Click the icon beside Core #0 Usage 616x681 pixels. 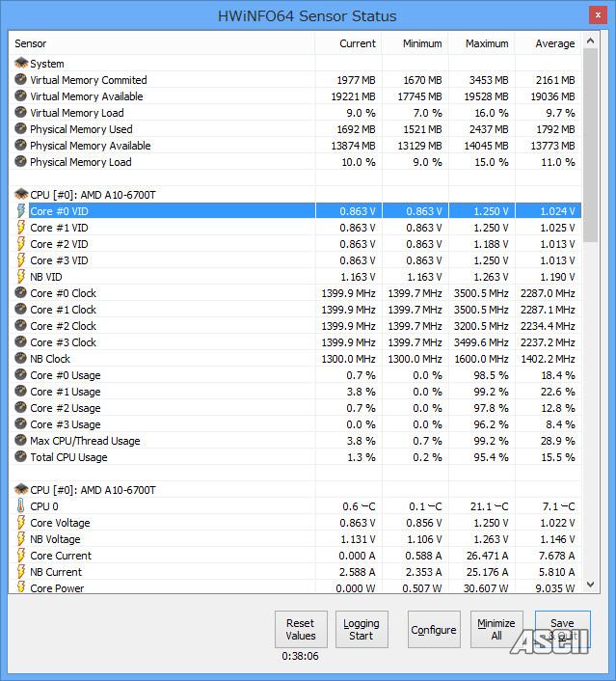20,375
